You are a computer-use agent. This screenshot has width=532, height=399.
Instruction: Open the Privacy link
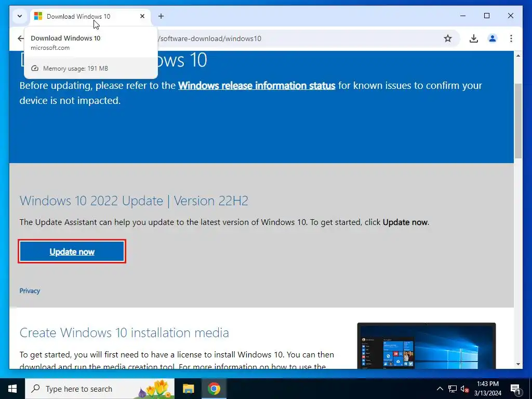[x=30, y=291]
